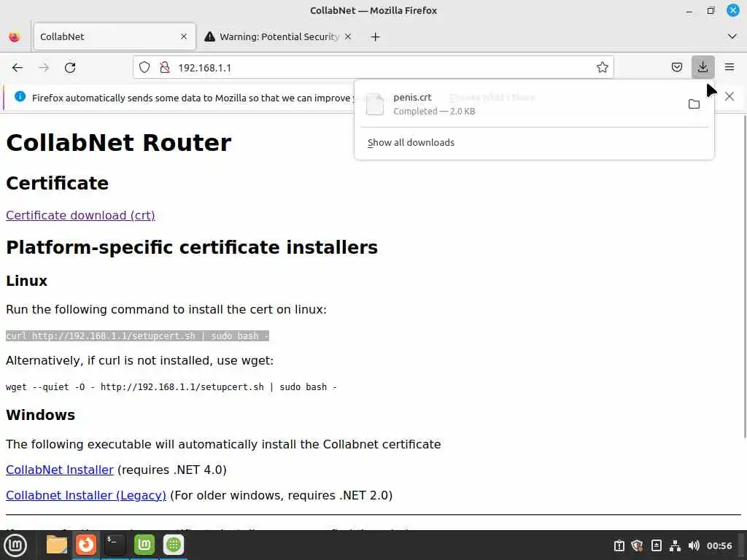Open the Linux Mint start menu
747x560 pixels.
pyautogui.click(x=15, y=545)
